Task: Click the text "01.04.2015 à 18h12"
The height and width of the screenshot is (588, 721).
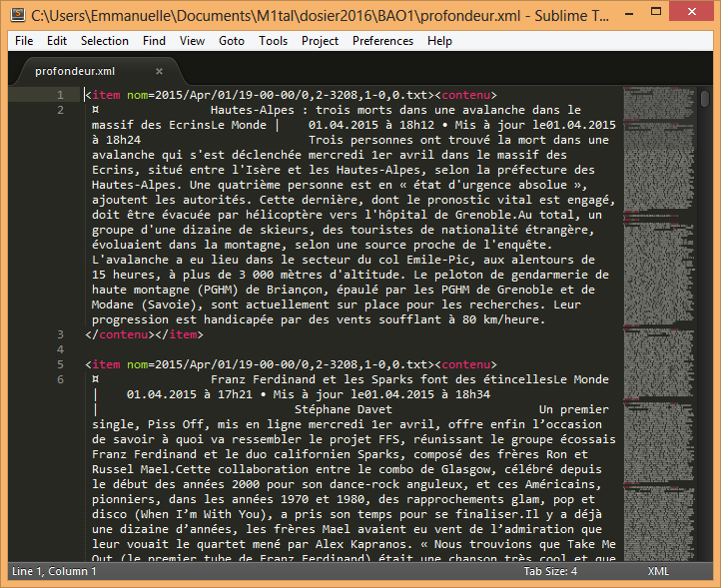Action: (x=371, y=125)
